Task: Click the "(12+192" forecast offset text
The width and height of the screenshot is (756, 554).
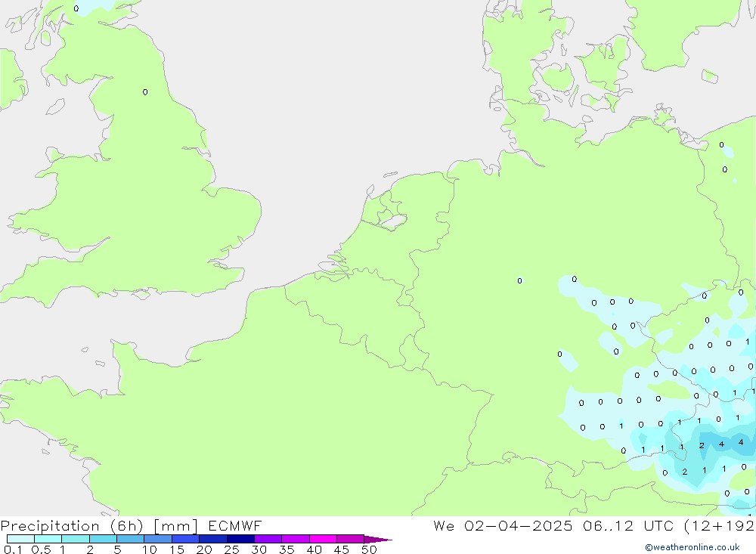Action: 720,526
